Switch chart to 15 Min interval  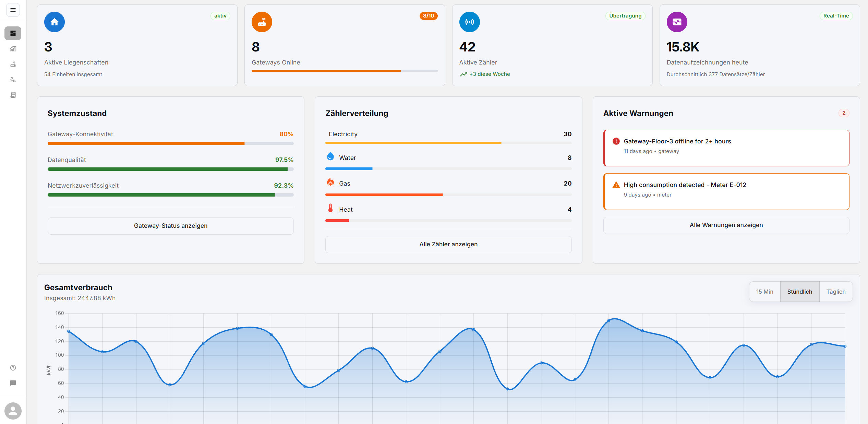click(764, 292)
